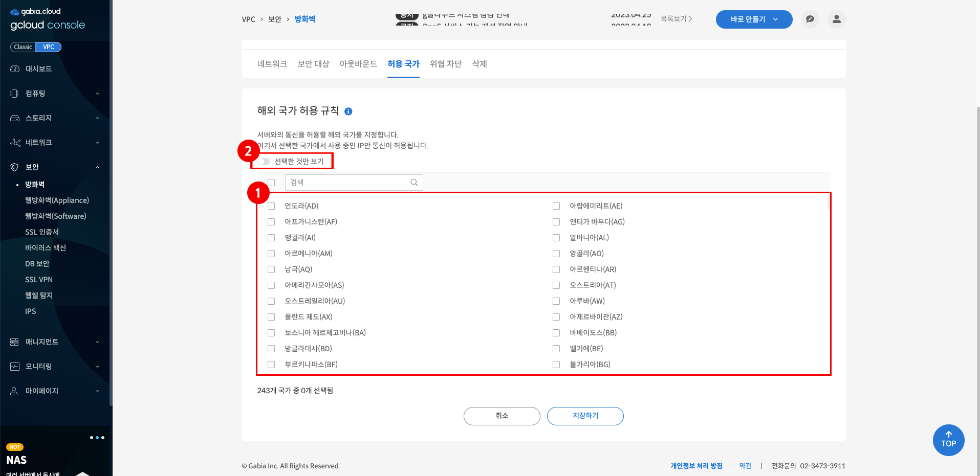Open the 바로 만들기 dropdown
This screenshot has width=980, height=476.
pos(754,19)
